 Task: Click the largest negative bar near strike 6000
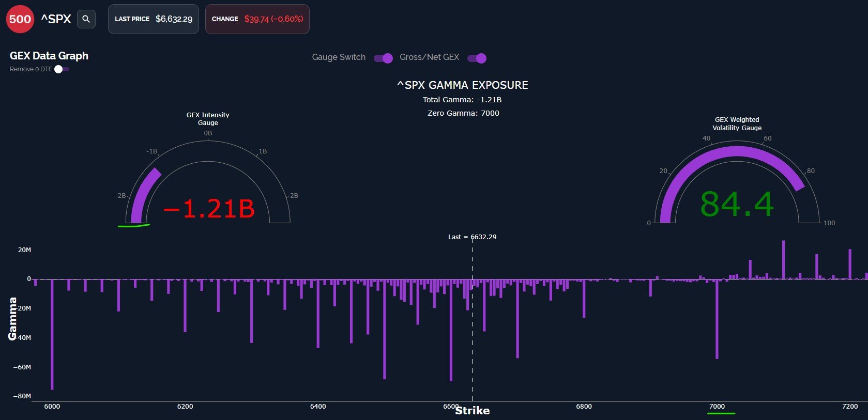click(52, 334)
